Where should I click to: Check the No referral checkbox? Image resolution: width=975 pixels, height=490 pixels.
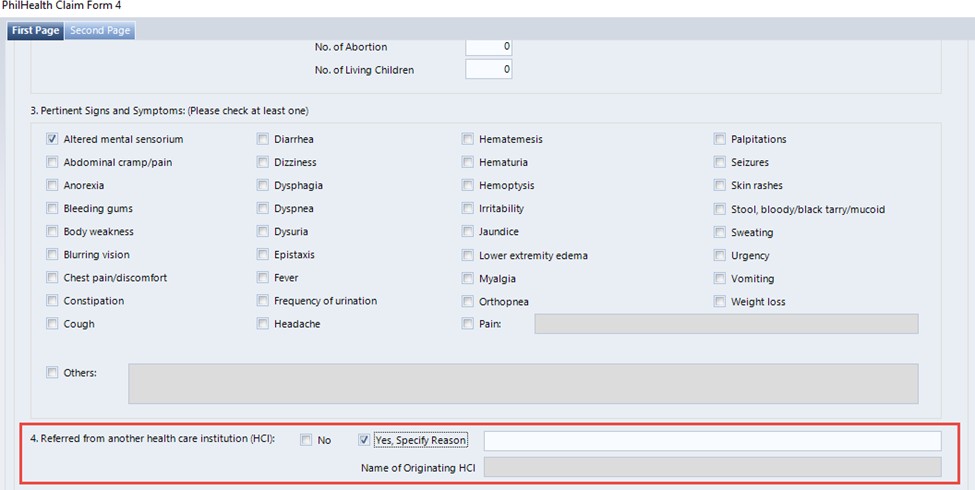[x=306, y=440]
